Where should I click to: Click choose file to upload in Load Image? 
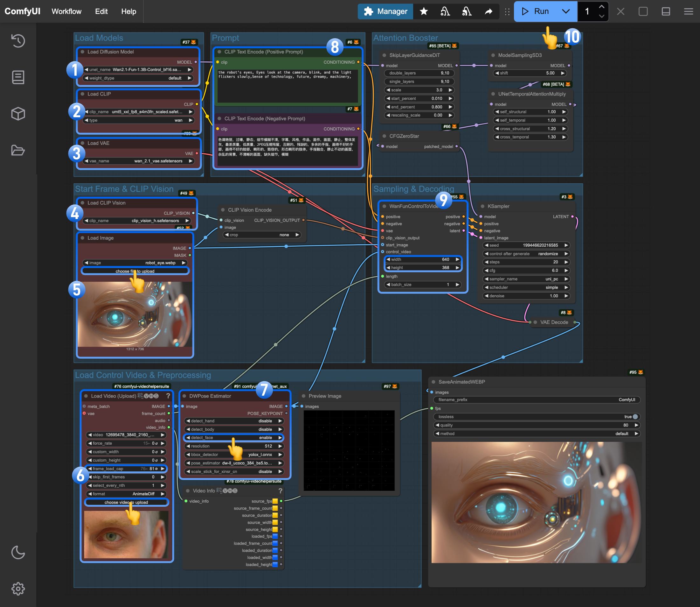click(x=135, y=271)
